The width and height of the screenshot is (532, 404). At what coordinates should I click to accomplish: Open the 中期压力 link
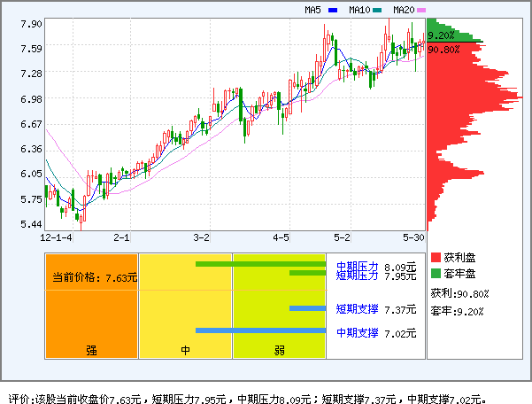[x=357, y=266]
